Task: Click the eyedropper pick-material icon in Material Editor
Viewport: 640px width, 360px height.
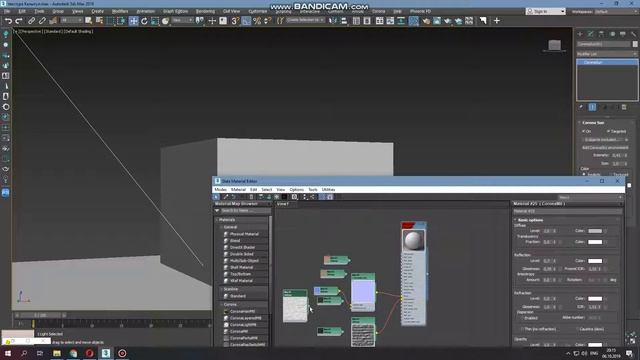Action: click(x=226, y=197)
